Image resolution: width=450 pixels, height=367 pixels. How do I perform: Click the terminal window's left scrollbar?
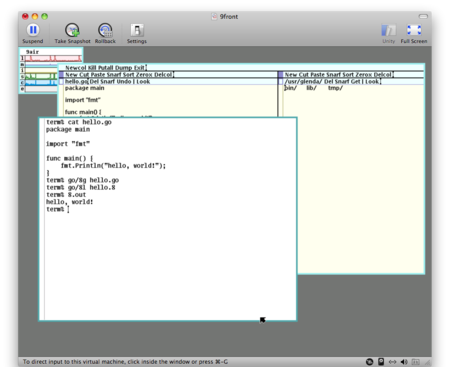click(42, 219)
